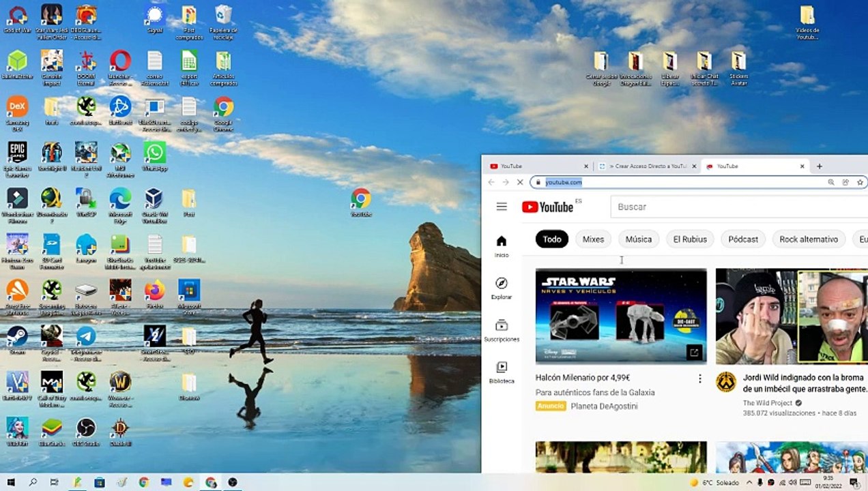This screenshot has width=868, height=491.
Task: Select the Google Chrome desktop shortcut
Action: coord(223,114)
